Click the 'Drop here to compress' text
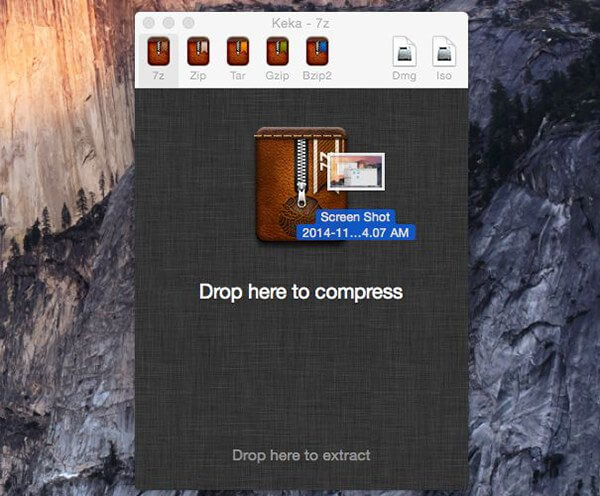 [300, 292]
